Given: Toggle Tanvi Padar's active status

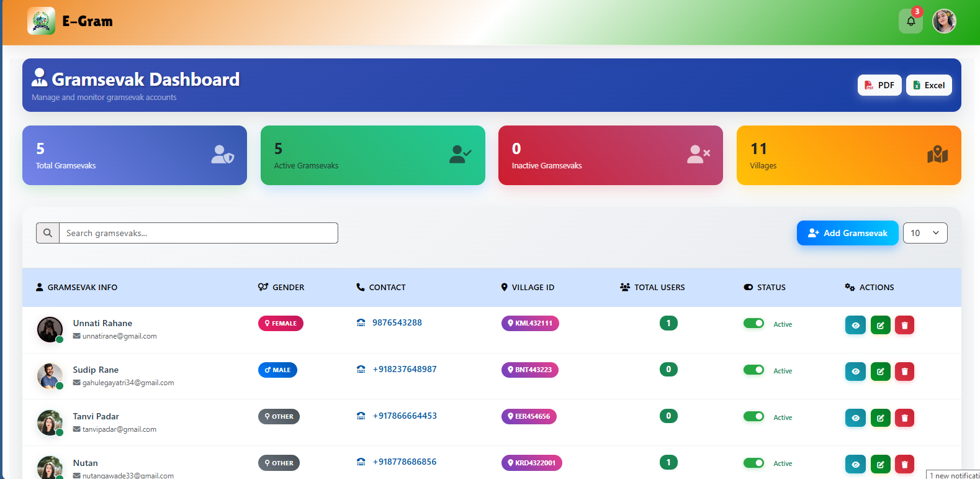Looking at the screenshot, I should [x=753, y=416].
